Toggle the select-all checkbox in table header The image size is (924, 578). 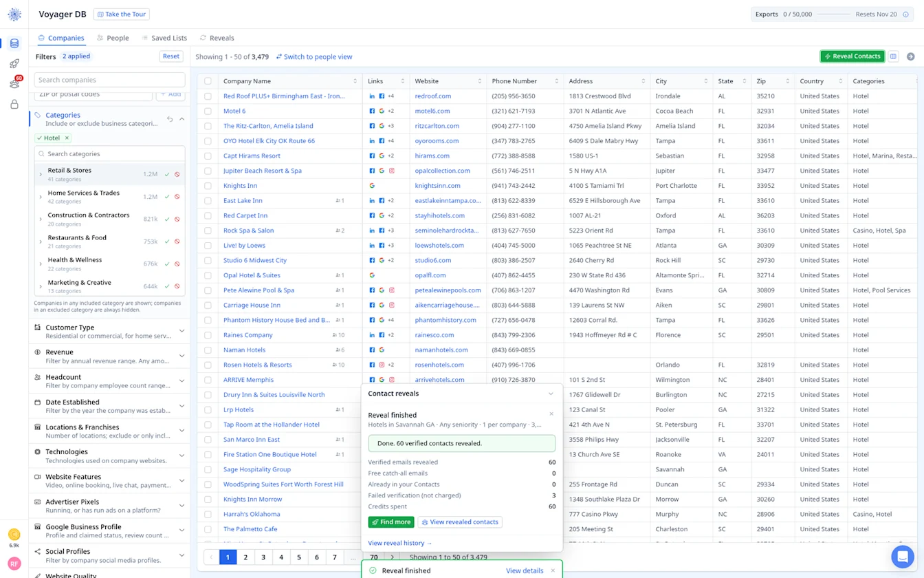tap(208, 81)
